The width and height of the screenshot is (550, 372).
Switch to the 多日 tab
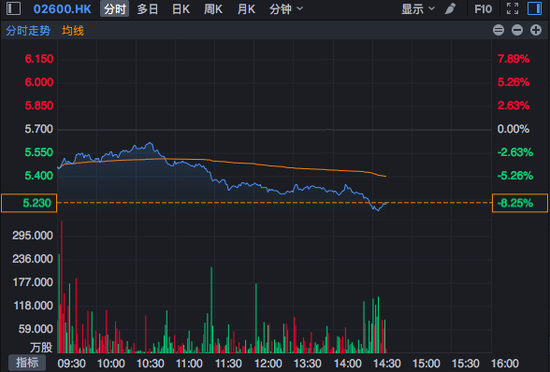(x=147, y=9)
